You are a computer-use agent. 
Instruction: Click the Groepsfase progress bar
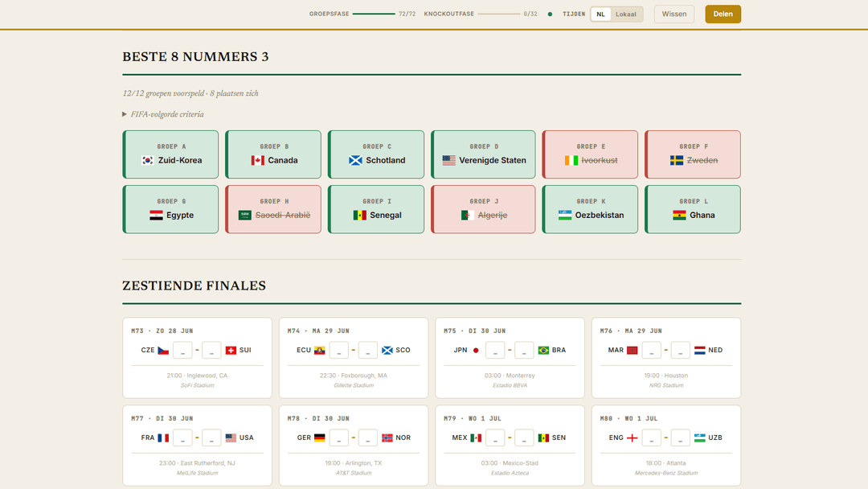pos(374,14)
